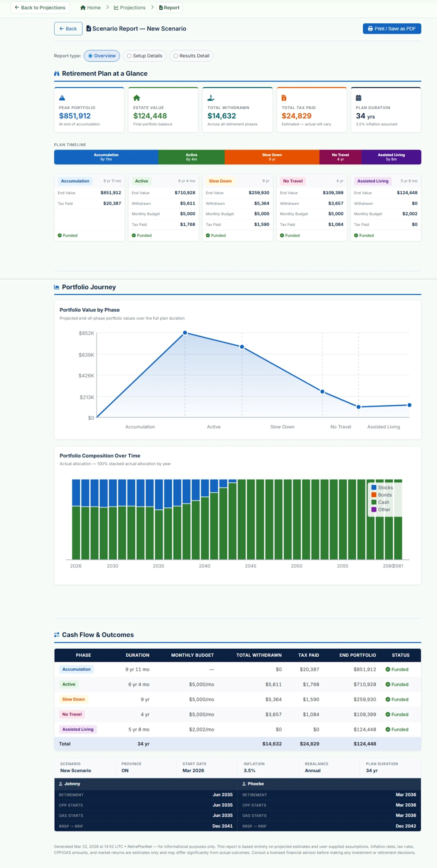Click the person icon next to Johnny
Screen dimensions: 437x868
point(61,784)
